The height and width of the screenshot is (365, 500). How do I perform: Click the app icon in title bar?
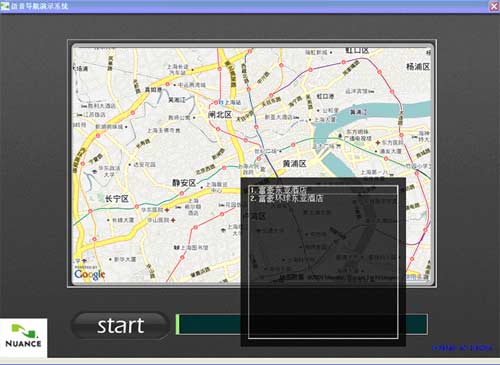click(5, 6)
